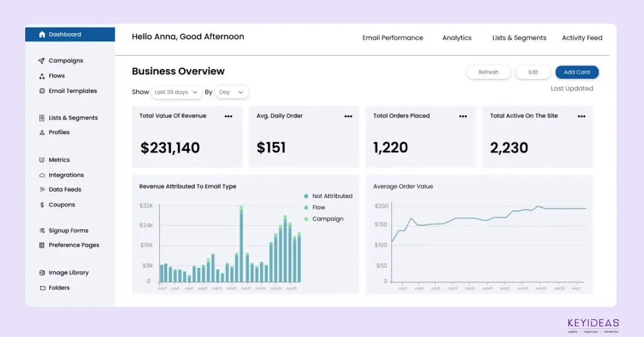The image size is (644, 337).
Task: Open the Activity Feed tab
Action: [582, 38]
